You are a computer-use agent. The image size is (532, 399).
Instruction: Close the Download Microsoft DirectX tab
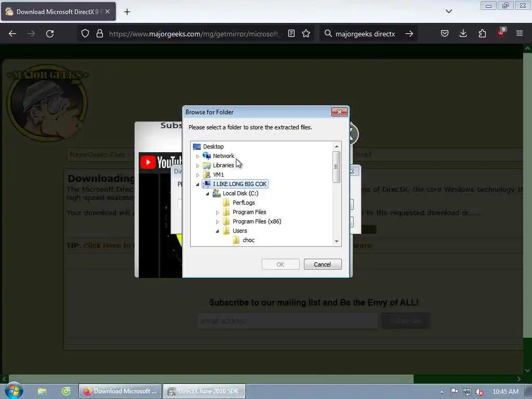108,11
